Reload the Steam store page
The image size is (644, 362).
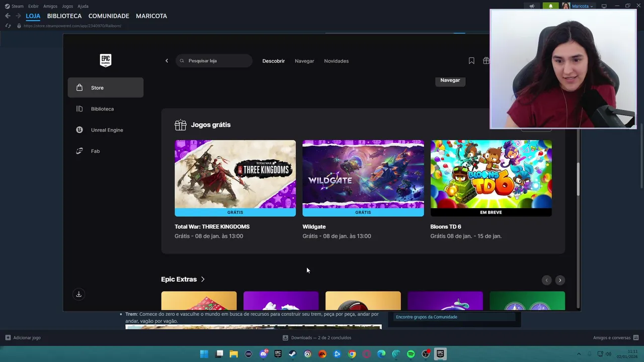click(x=8, y=26)
